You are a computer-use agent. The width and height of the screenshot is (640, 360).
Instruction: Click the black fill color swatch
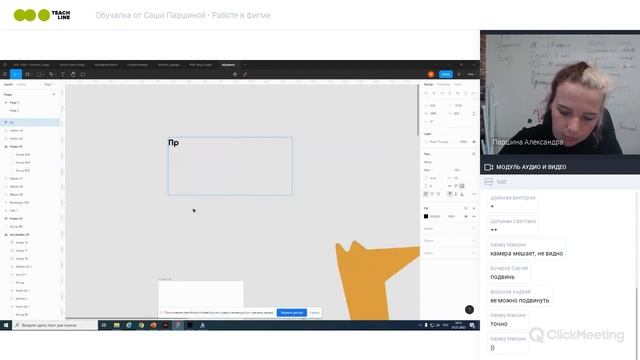(426, 216)
